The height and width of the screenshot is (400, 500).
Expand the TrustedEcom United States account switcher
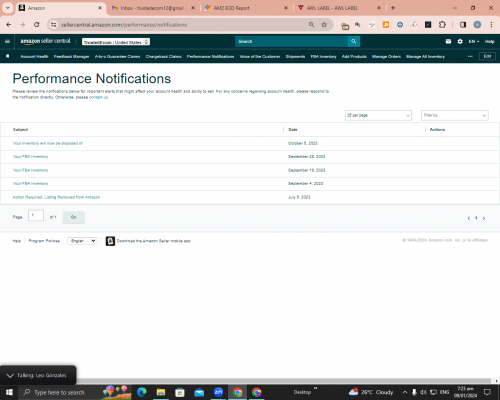point(116,42)
